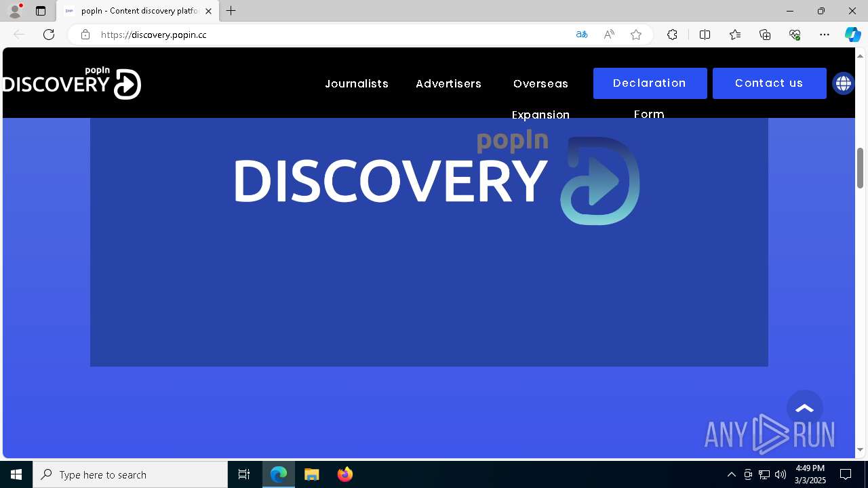Click the page vertical scrollbar thumb

pos(861,167)
